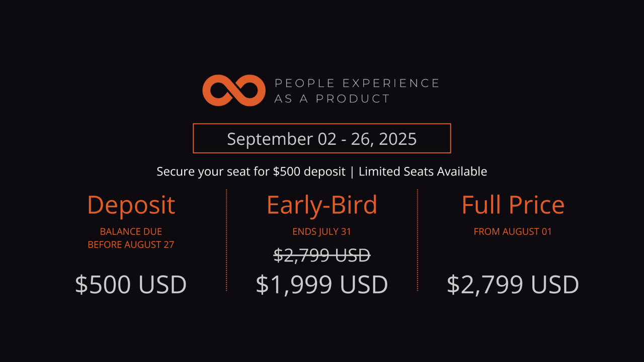
Task: Select the September 02 - 26, 2025 date box
Action: [x=321, y=138]
